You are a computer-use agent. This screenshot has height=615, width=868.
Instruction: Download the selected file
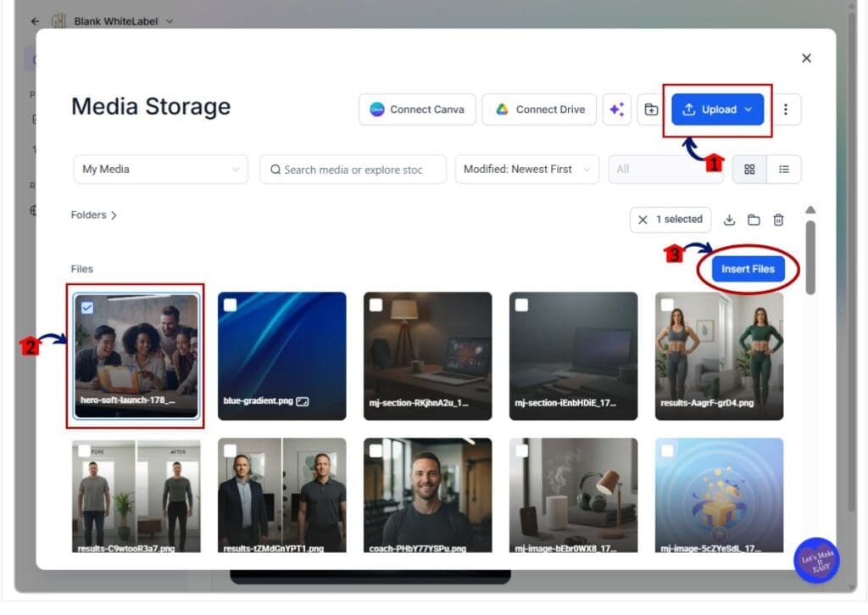tap(729, 220)
